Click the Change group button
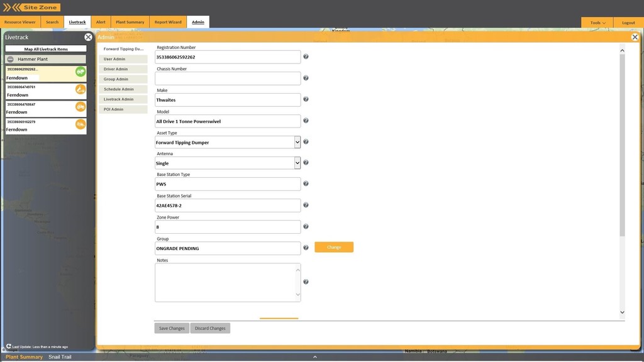Screen dimensions: 644x362 (334, 247)
